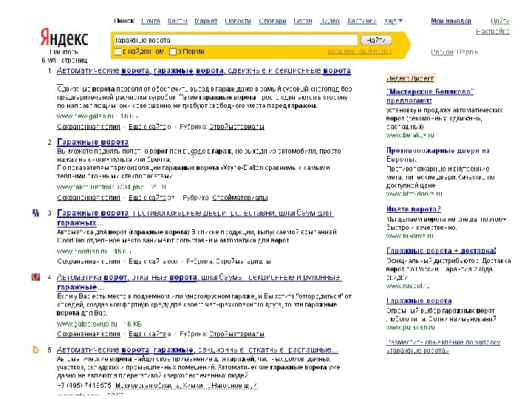Open result 5 'Автоматические ворота, гаражные, секционные'

[197, 349]
